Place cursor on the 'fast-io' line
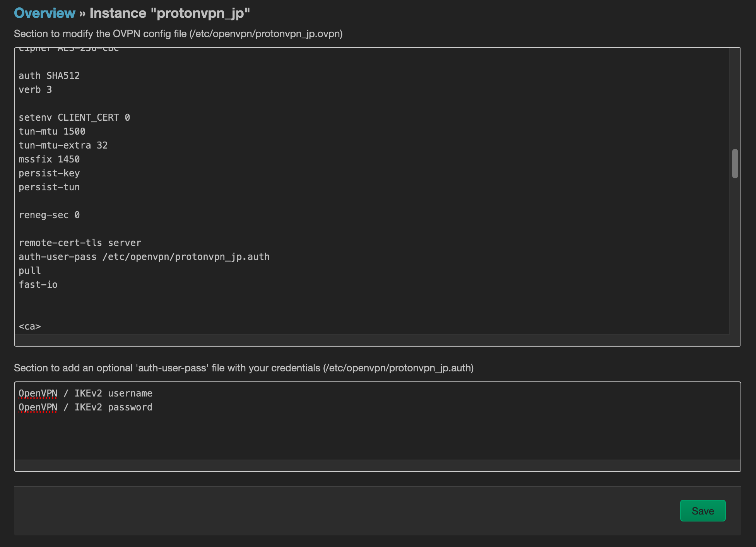This screenshot has width=756, height=547. click(x=38, y=285)
